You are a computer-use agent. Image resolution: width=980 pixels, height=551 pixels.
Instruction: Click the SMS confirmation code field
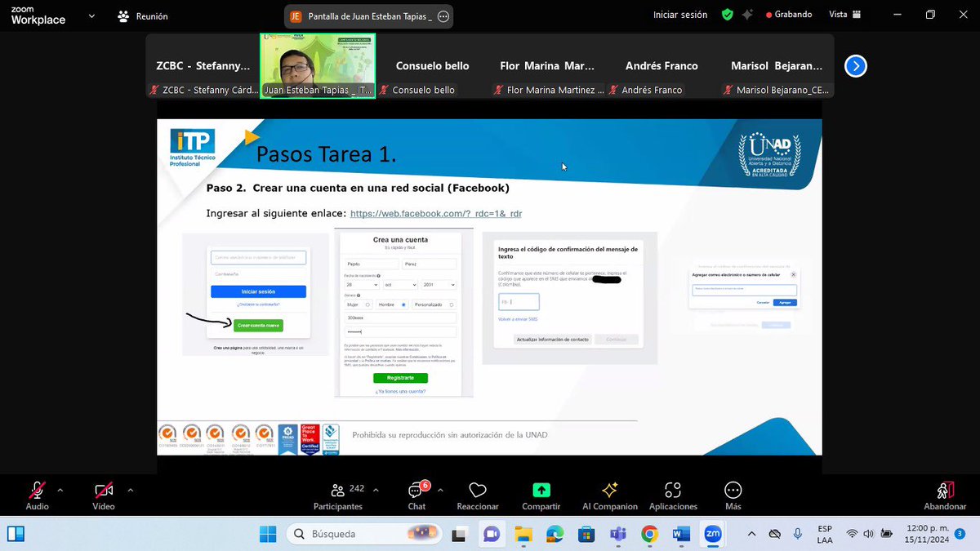pyautogui.click(x=519, y=303)
